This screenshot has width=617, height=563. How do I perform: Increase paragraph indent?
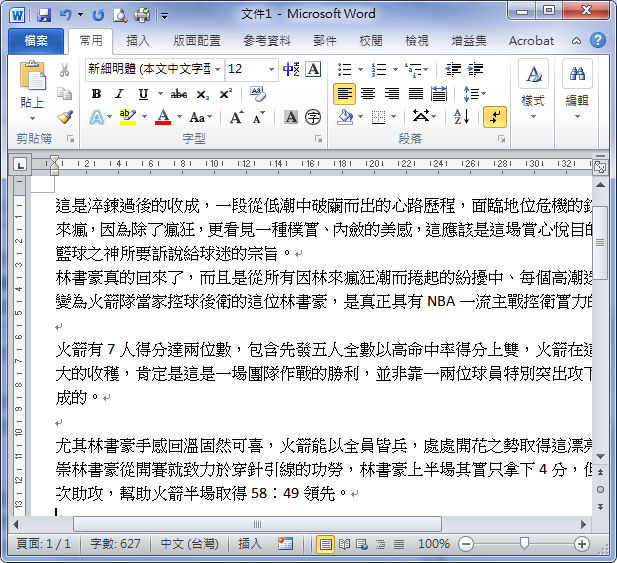tap(475, 70)
